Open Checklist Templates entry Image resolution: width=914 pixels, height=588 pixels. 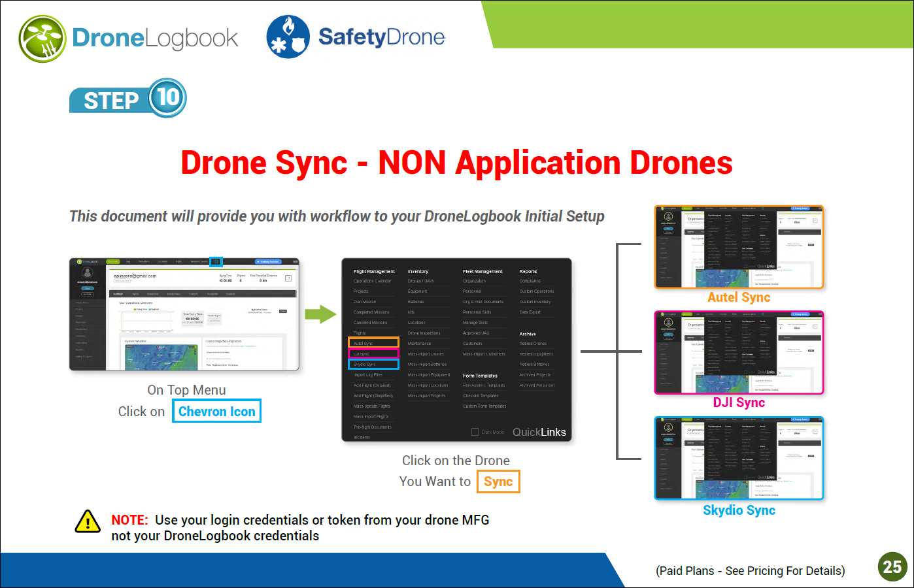coord(481,396)
